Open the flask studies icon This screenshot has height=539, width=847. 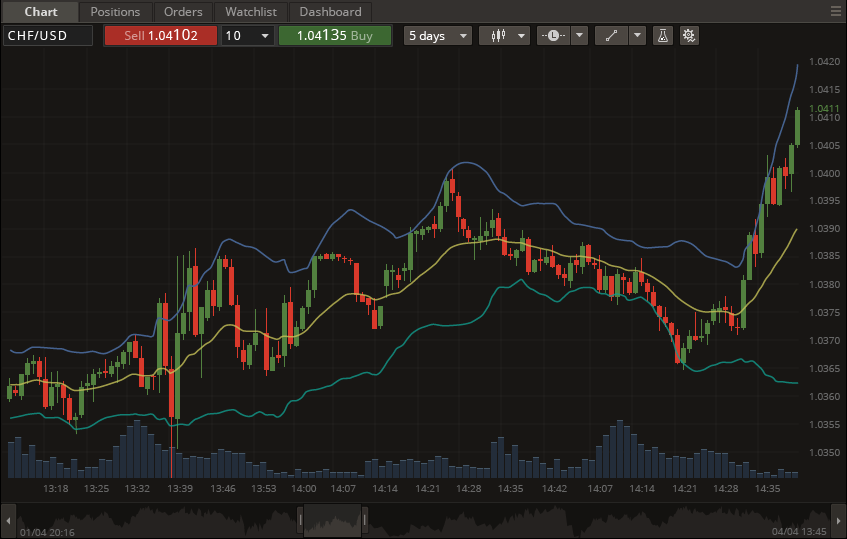click(x=663, y=36)
